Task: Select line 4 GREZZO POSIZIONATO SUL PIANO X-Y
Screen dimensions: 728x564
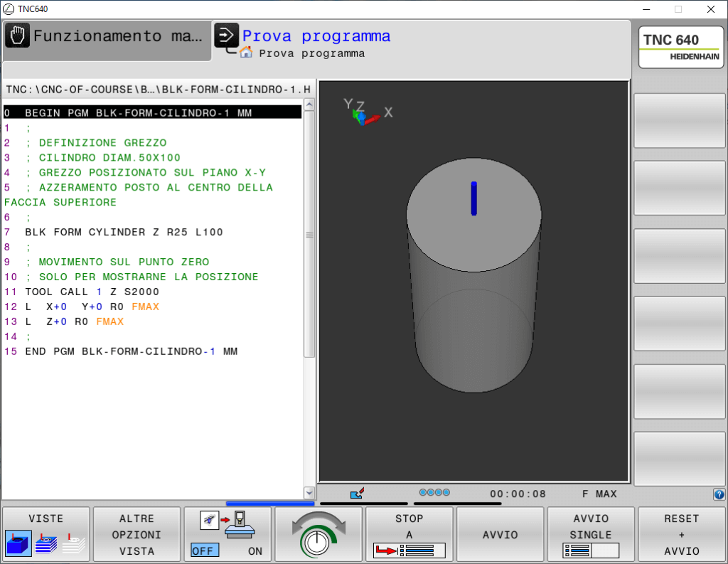Action: 152,172
